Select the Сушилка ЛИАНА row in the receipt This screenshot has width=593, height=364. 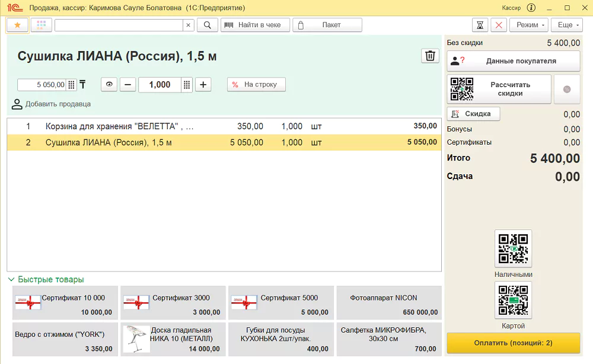pos(224,142)
